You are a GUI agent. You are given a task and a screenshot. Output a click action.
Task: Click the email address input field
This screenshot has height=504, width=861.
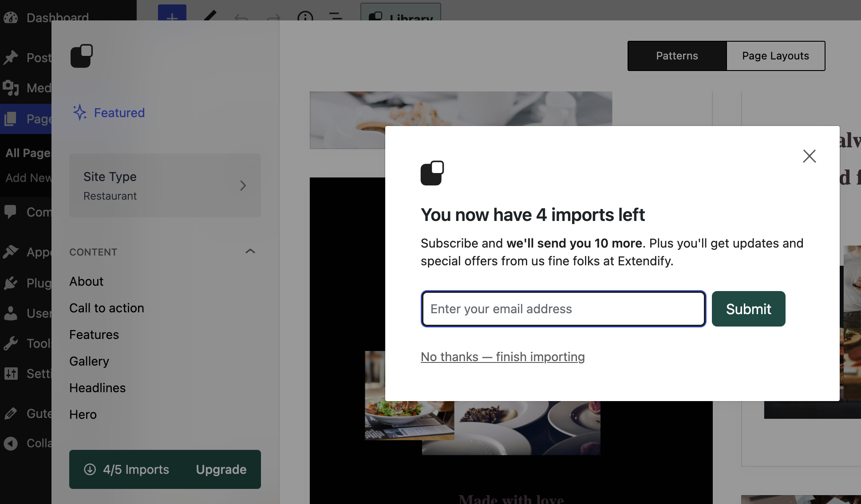tap(563, 309)
